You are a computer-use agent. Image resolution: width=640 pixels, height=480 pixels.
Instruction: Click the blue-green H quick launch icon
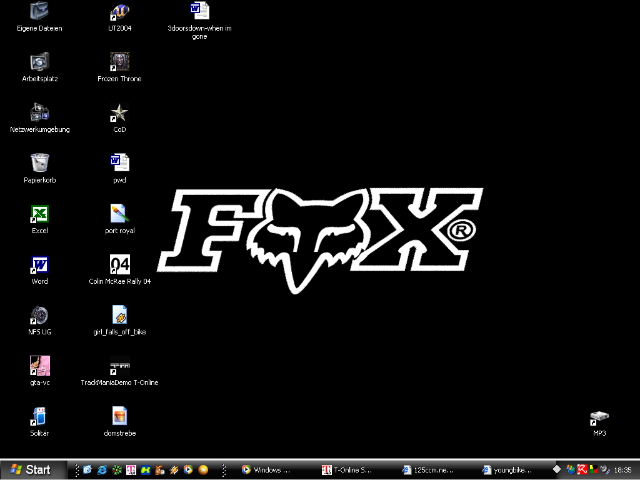145,470
